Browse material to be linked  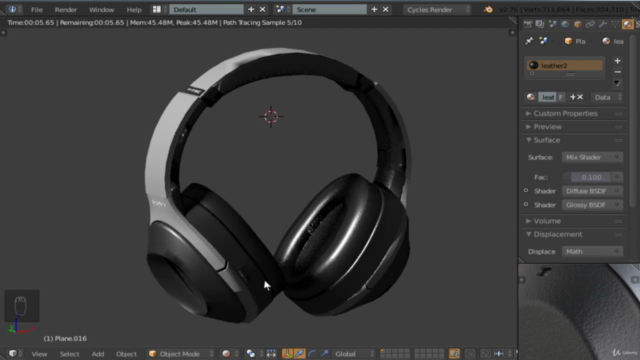tap(531, 97)
